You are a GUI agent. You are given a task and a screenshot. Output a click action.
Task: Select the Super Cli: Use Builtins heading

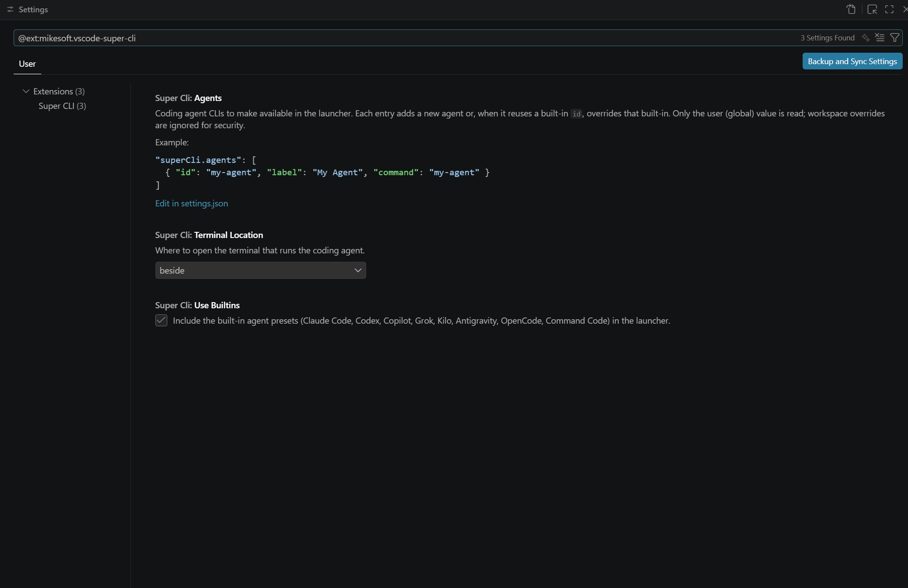[197, 305]
